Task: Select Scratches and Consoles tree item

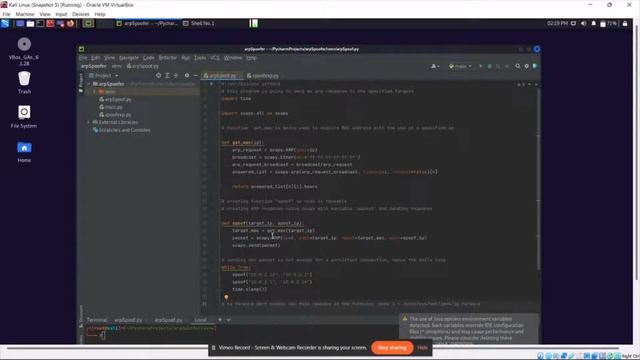Action: (122, 130)
